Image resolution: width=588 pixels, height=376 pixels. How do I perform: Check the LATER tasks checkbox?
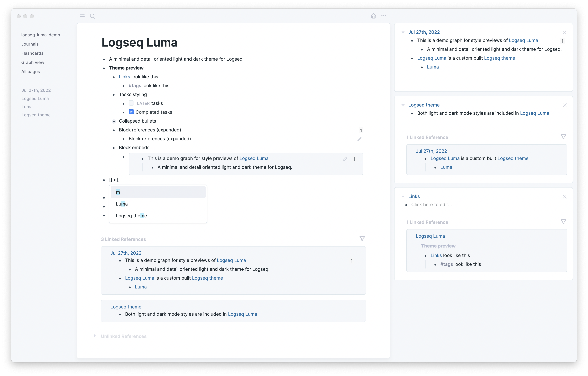131,103
